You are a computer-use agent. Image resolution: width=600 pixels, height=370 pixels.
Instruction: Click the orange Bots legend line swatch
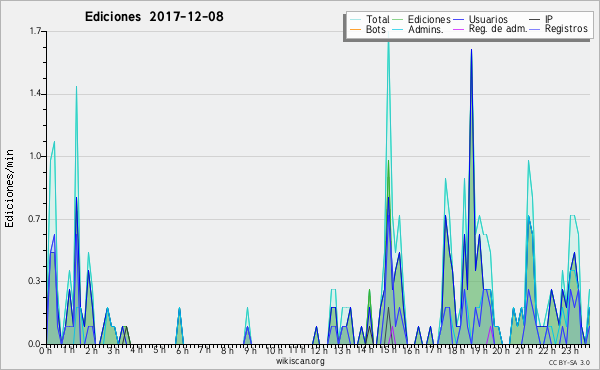355,29
